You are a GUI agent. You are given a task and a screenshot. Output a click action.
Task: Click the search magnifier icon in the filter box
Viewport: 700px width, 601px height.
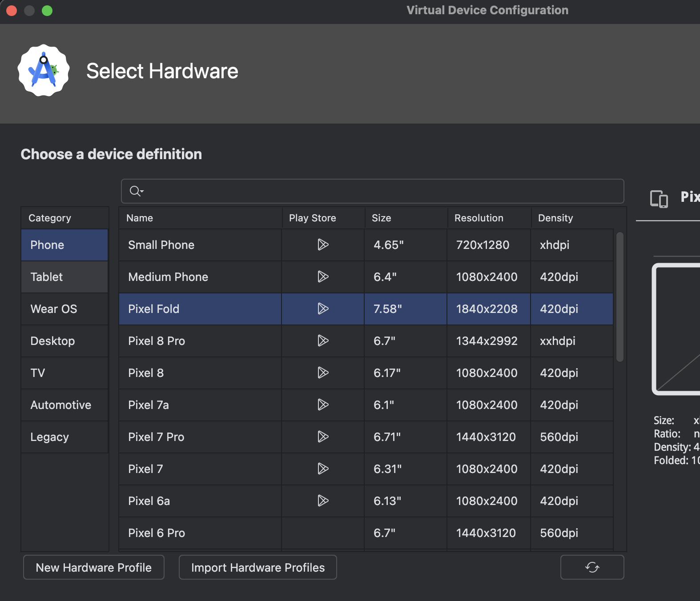136,191
